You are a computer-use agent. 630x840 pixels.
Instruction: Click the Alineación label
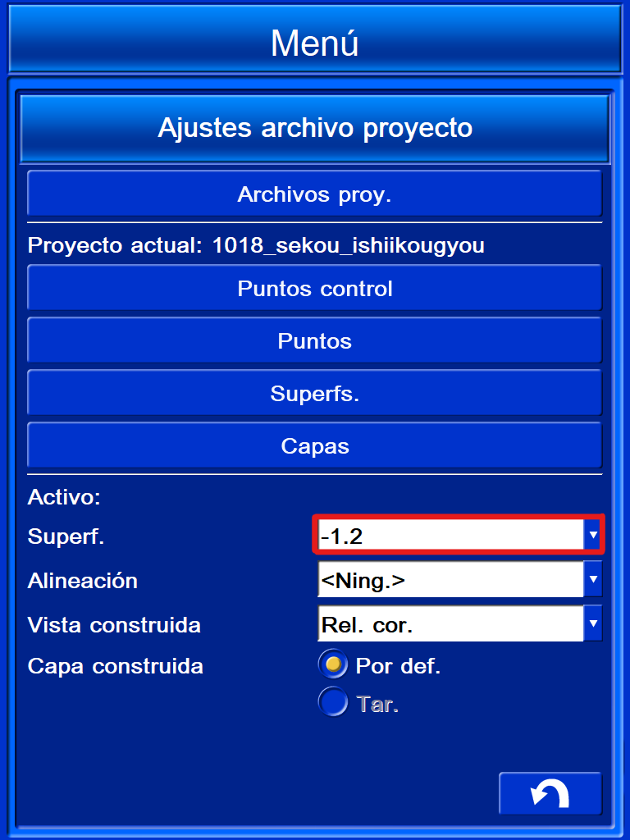click(83, 581)
